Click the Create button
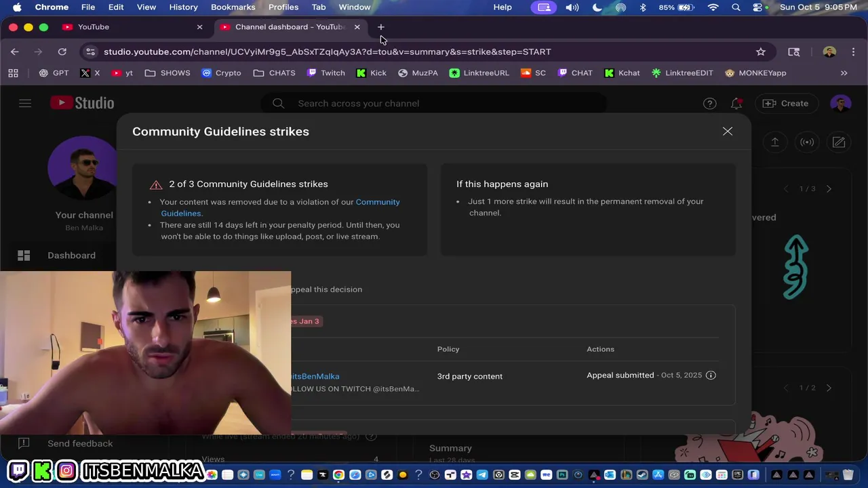 coord(786,104)
